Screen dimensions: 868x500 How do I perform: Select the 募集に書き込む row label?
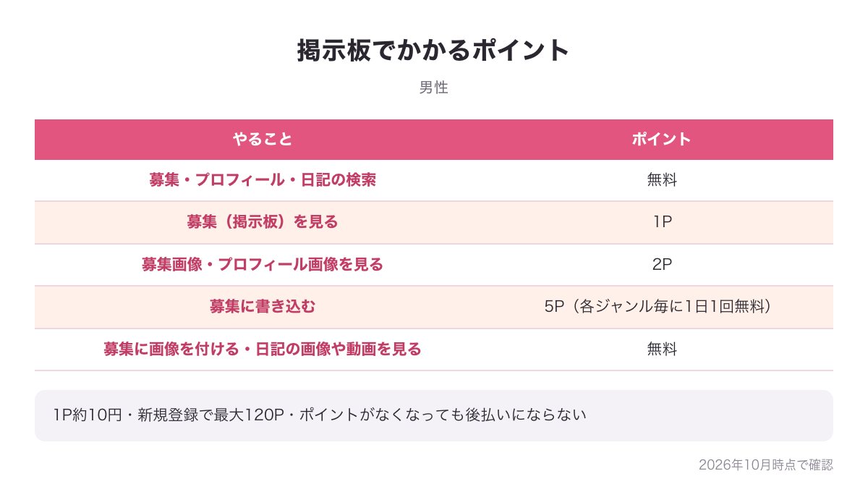[263, 307]
